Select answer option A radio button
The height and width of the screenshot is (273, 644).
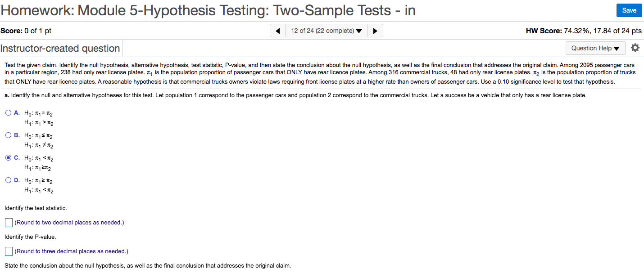coord(9,113)
